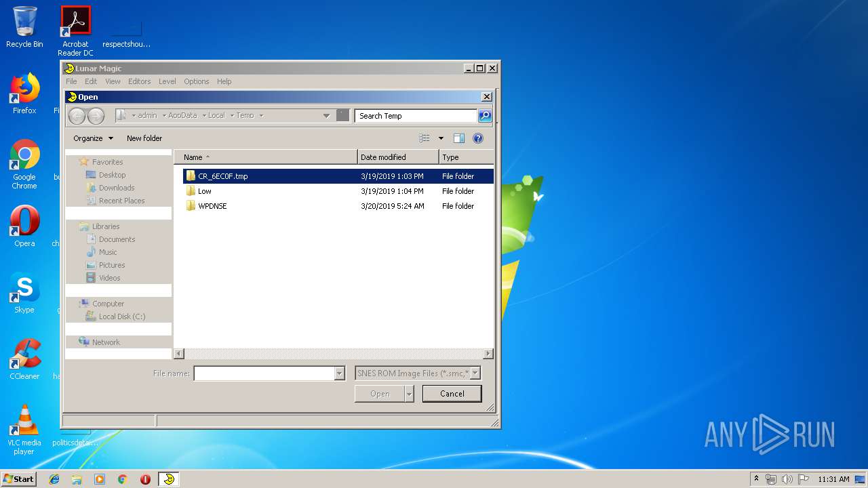
Task: Sort by the Name column header
Action: 266,157
